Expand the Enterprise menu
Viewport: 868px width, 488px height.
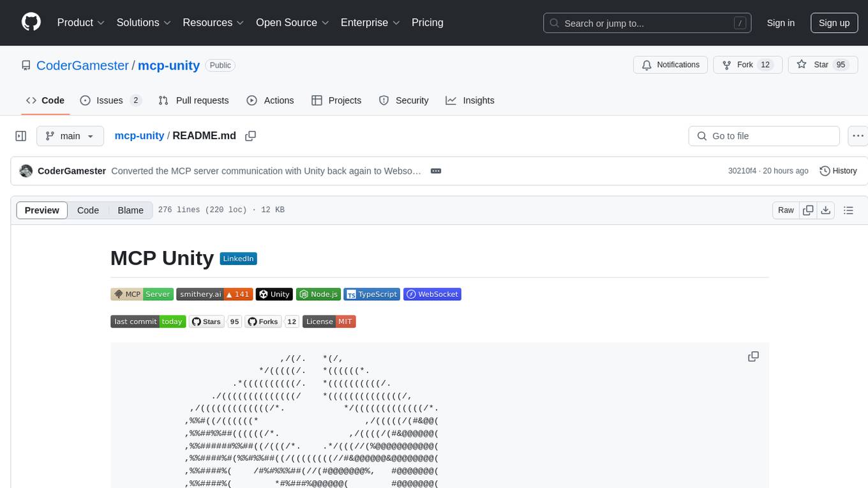(370, 22)
